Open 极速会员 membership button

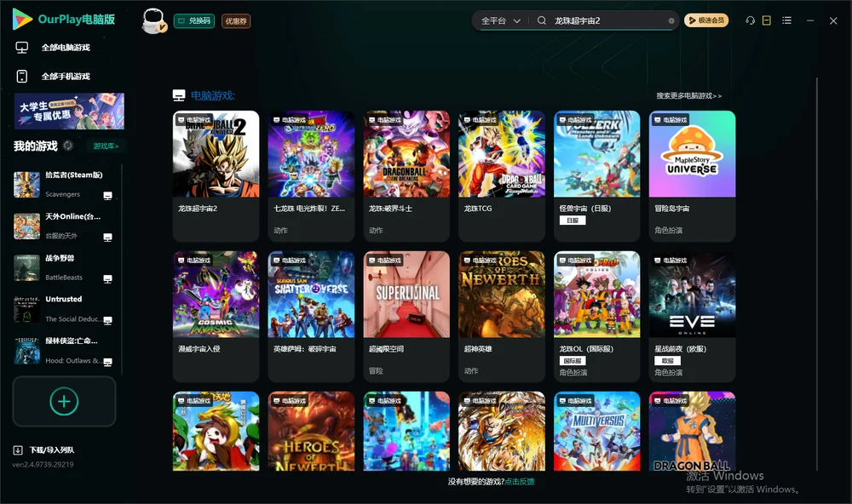706,20
